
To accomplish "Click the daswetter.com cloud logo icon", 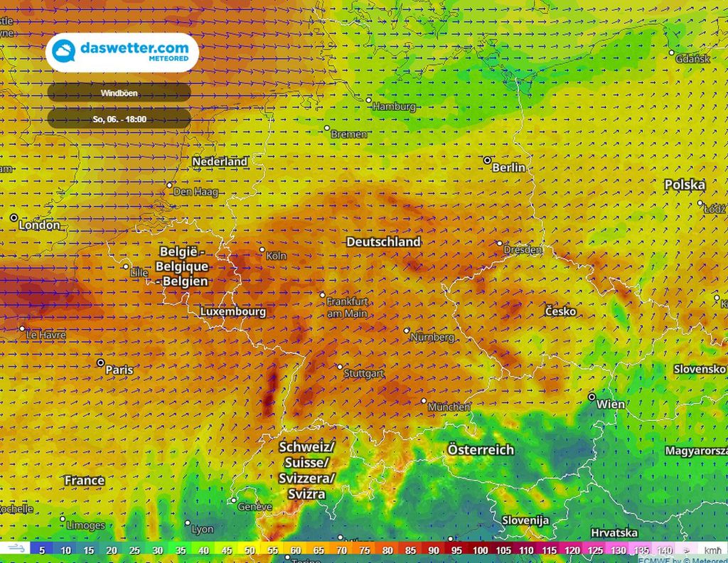I will point(64,52).
